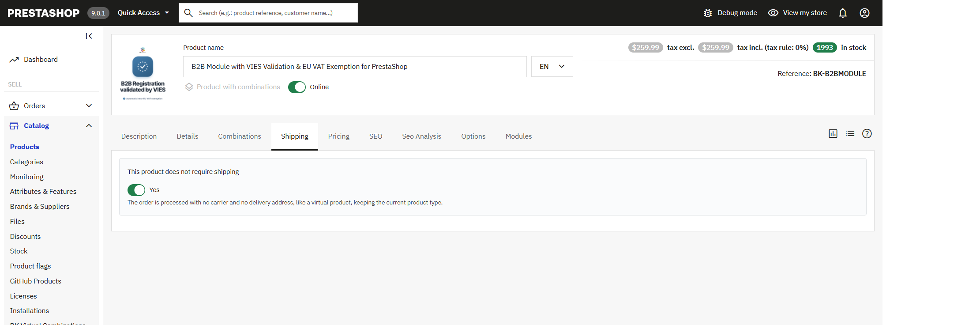Switch to the Combinations tab

pyautogui.click(x=240, y=136)
